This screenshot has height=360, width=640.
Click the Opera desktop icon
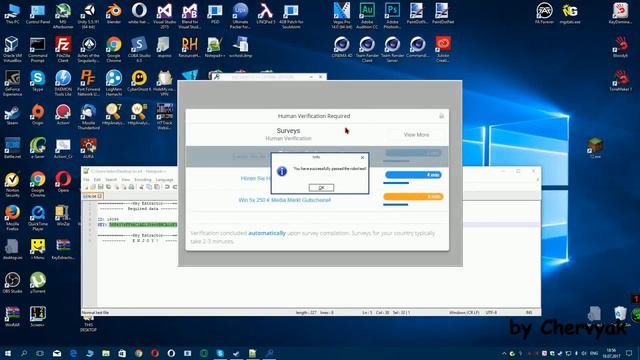pos(63,182)
